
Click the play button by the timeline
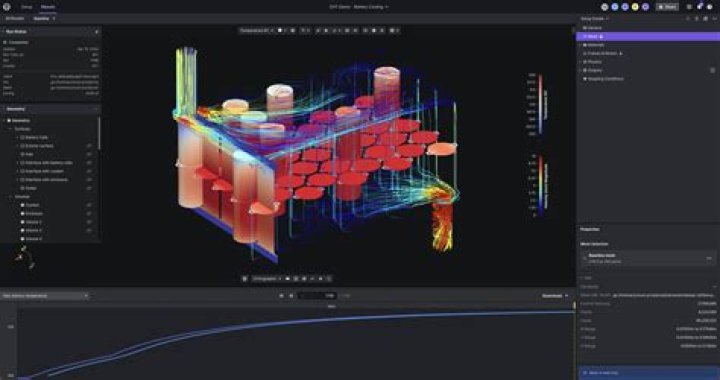coord(291,296)
